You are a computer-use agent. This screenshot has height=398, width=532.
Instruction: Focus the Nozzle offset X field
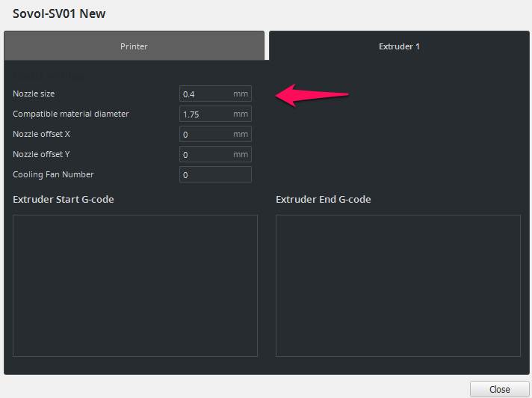(215, 134)
